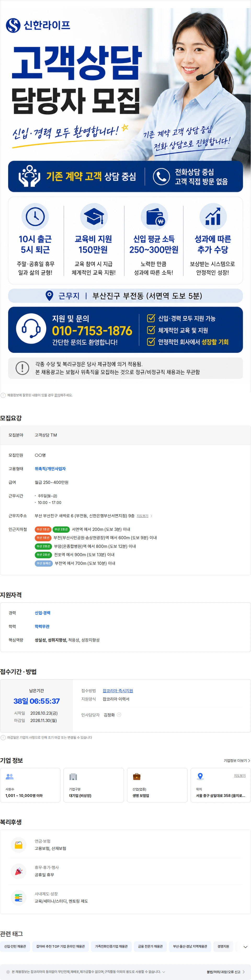Image resolution: width=251 pixels, height=980 pixels.
Task: Click the 부암(온종합병원)역 subway row
Action: point(85,546)
